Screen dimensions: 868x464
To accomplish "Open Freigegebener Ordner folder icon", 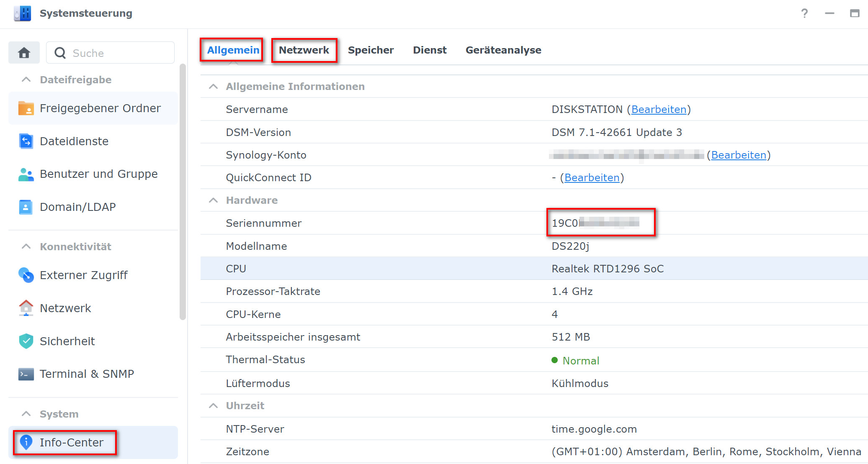I will (26, 108).
